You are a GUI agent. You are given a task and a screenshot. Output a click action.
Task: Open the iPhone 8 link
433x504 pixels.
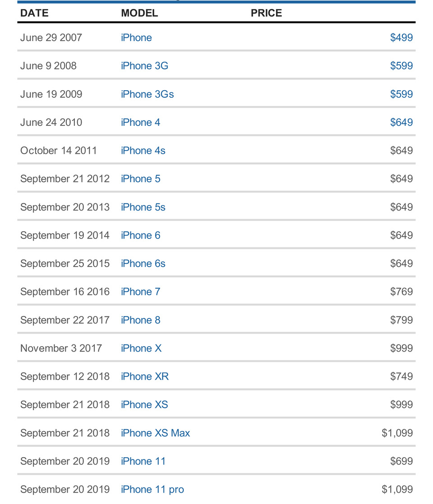click(140, 320)
